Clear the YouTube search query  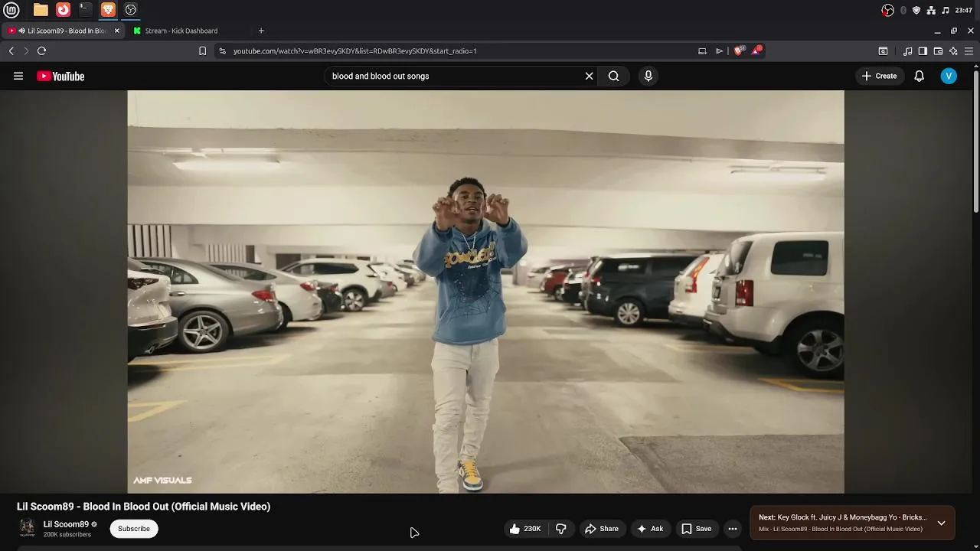click(589, 76)
